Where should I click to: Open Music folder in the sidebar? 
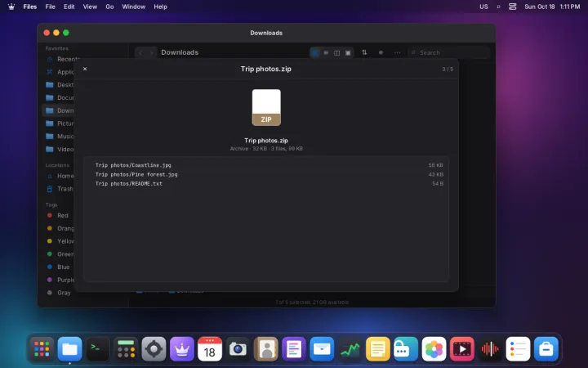(x=60, y=137)
